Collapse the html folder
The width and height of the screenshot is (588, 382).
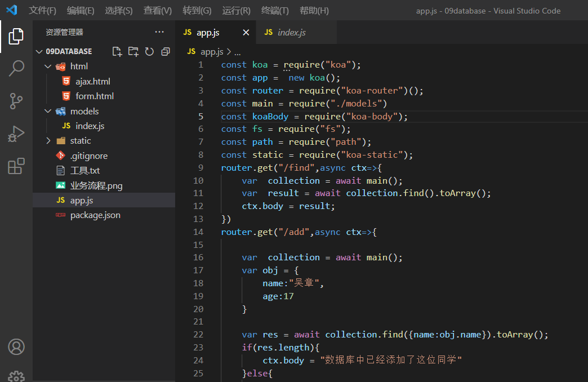[48, 66]
